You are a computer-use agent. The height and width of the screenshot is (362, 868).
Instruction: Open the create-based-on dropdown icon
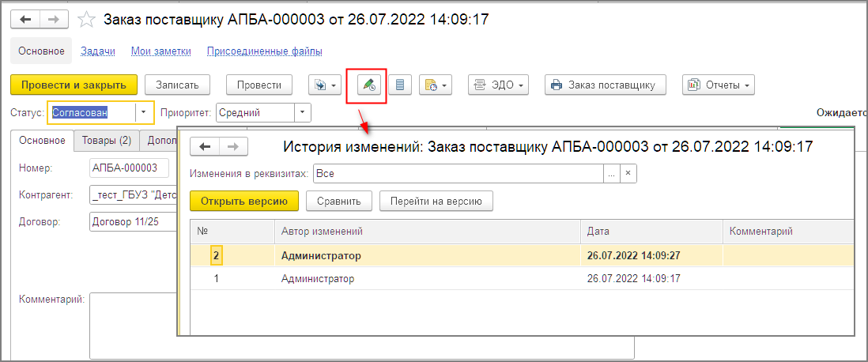coord(325,85)
